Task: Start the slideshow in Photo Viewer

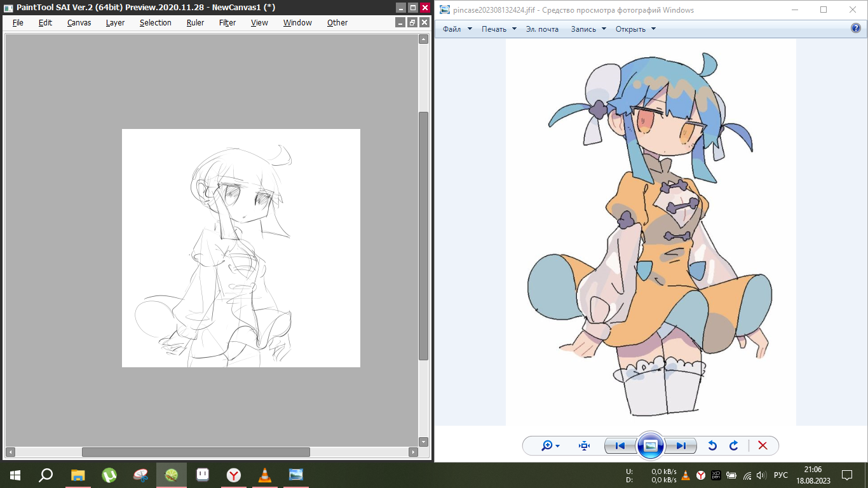Action: click(650, 445)
